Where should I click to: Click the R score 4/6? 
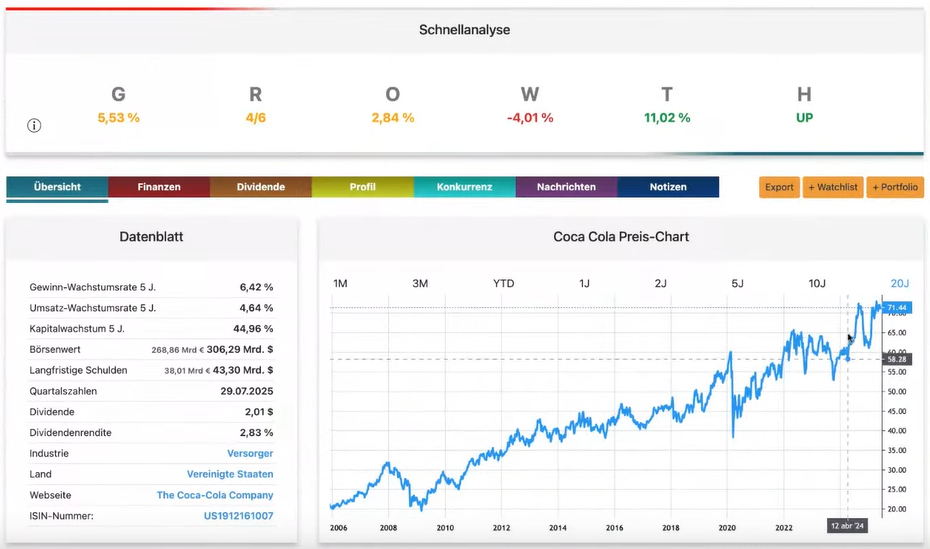click(256, 118)
